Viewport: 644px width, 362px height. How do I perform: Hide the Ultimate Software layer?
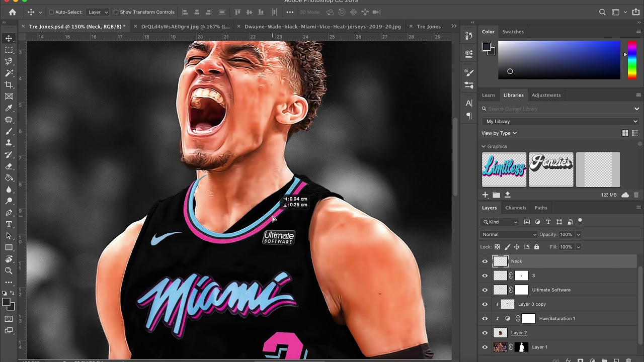pos(485,290)
